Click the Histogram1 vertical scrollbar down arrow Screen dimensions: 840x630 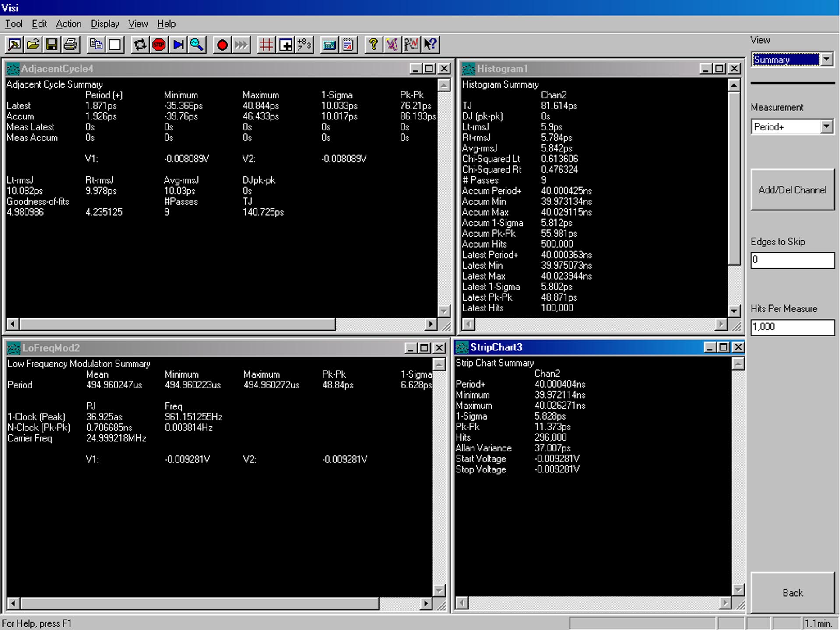pos(734,311)
